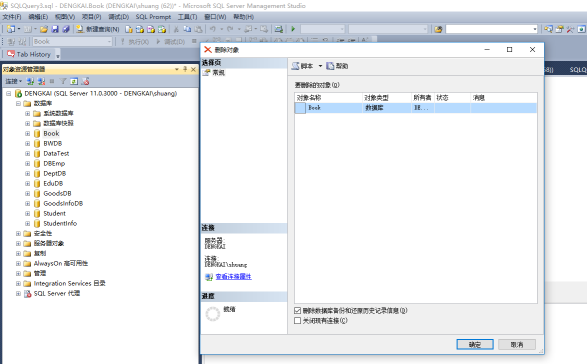Select the DeptDB database in tree
Image resolution: width=587 pixels, height=364 pixels.
(55, 173)
